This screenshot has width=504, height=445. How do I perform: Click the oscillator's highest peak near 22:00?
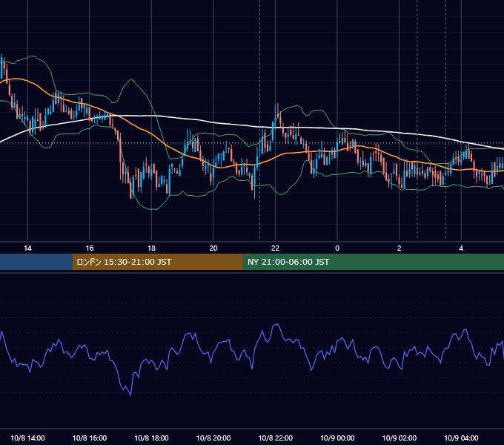276,325
